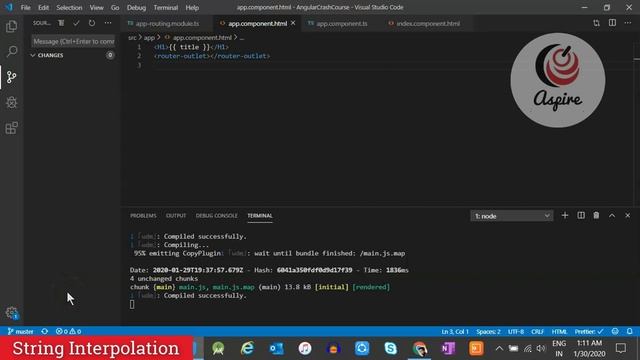The height and width of the screenshot is (360, 640).
Task: Click 'src' in the breadcrumb
Action: tap(132, 38)
